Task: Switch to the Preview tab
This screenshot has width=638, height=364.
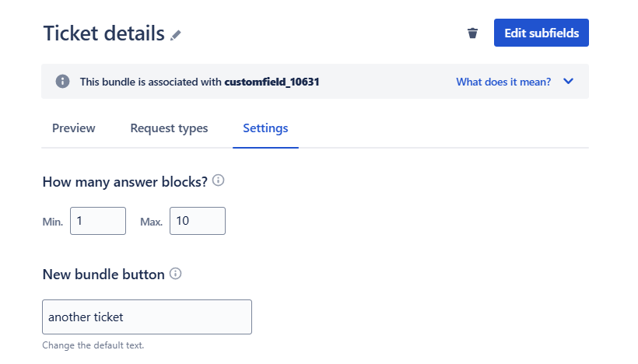Action: coord(74,128)
